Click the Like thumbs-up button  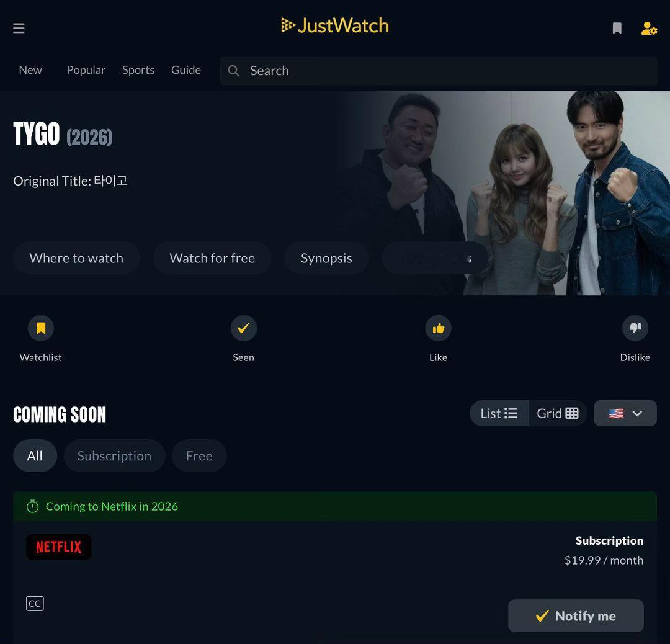click(439, 328)
